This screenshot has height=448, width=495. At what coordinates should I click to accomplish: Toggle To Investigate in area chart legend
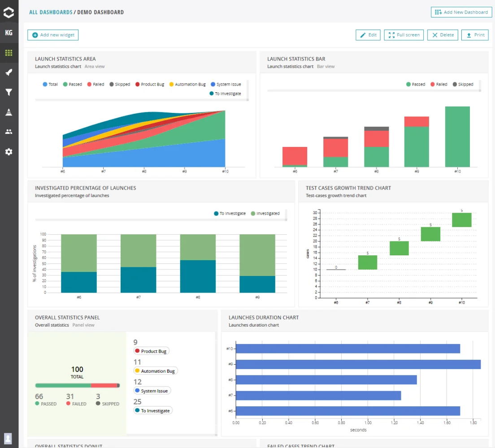(225, 93)
